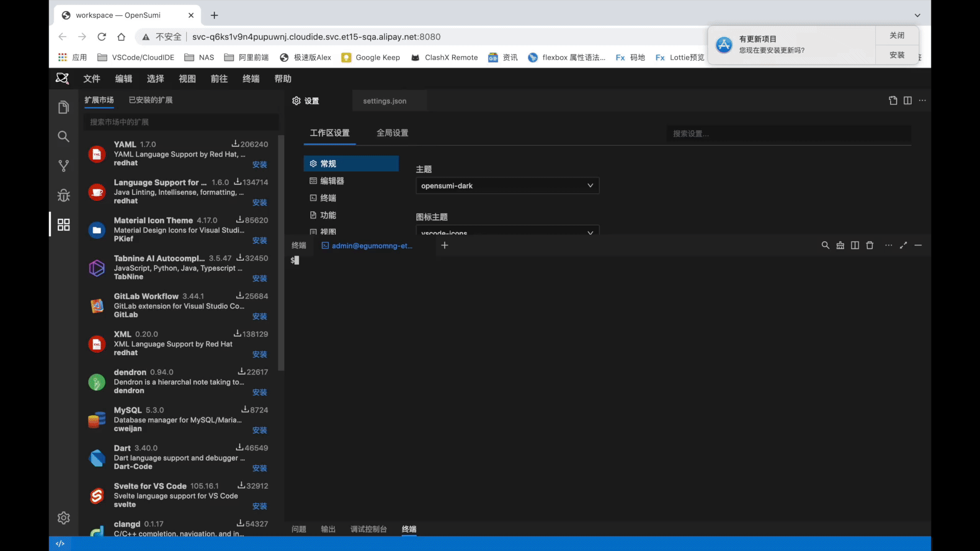This screenshot has height=551, width=980.
Task: Reload the browser page
Action: point(102,37)
